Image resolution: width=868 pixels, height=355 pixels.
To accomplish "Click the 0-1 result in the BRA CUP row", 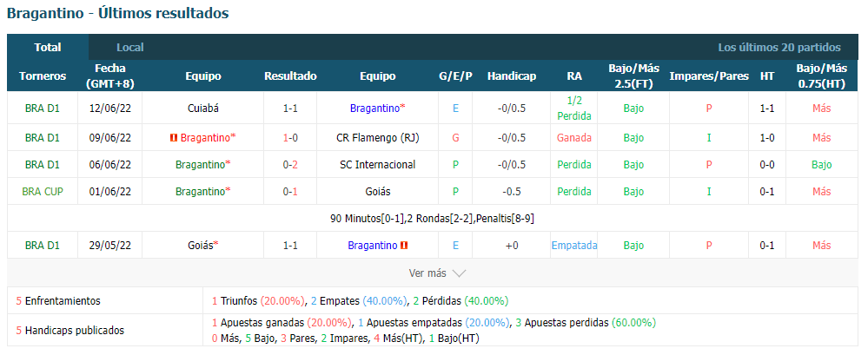I will pos(290,191).
